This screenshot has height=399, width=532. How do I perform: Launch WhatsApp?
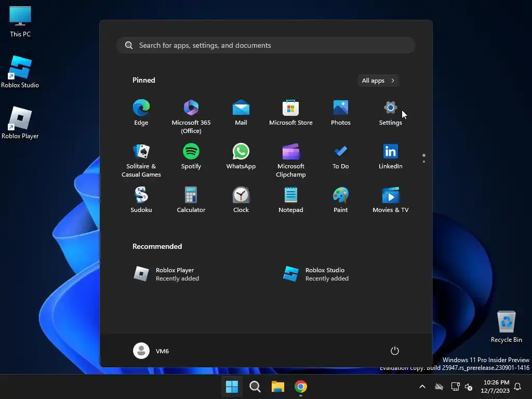coord(241,157)
